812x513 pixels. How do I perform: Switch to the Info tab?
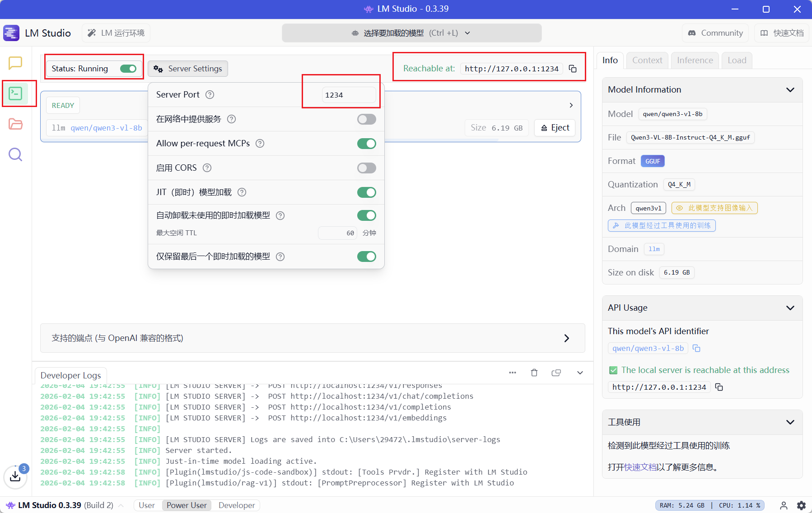[x=610, y=60]
